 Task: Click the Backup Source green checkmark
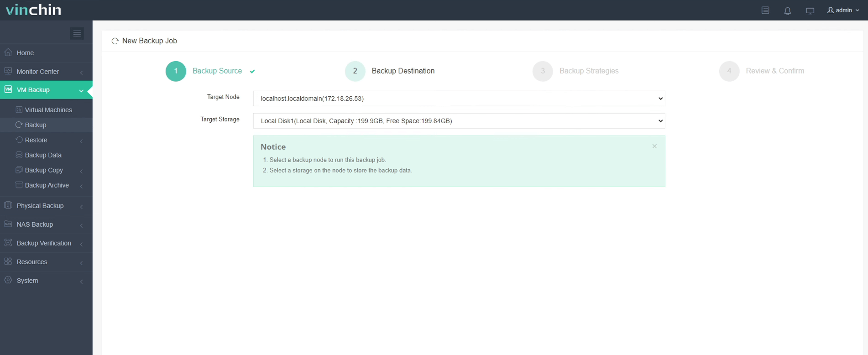coord(252,71)
